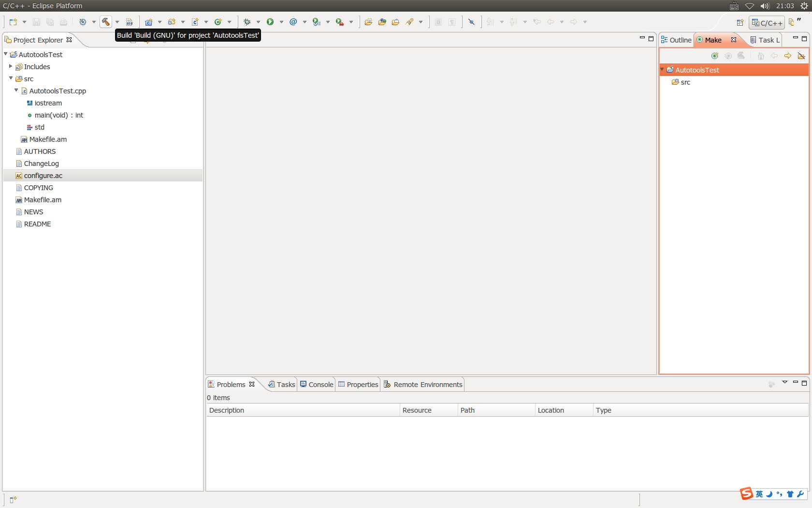Switch to the Console tab
The height and width of the screenshot is (508, 812).
317,385
